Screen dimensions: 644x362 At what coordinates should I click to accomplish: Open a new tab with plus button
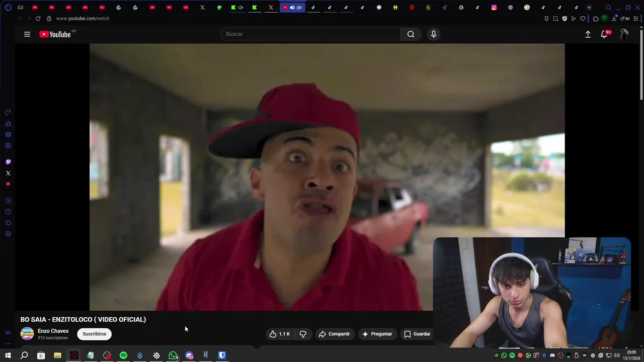pyautogui.click(x=589, y=8)
